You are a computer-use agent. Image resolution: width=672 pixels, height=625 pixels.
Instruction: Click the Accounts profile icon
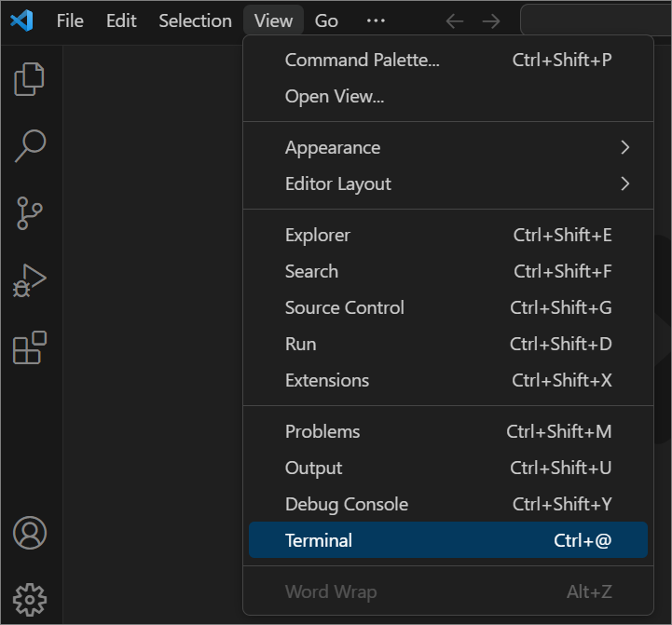[x=30, y=533]
